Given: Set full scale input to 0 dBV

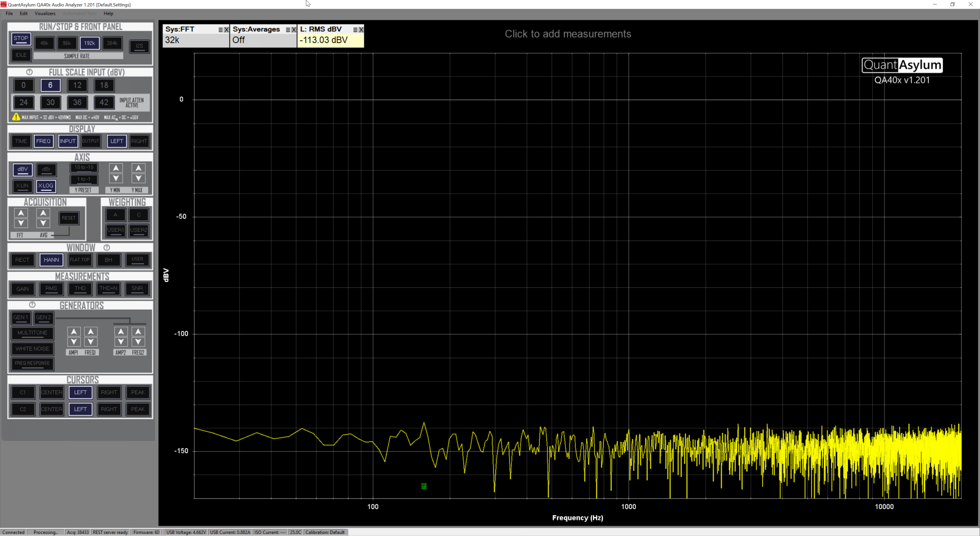Looking at the screenshot, I should (23, 85).
